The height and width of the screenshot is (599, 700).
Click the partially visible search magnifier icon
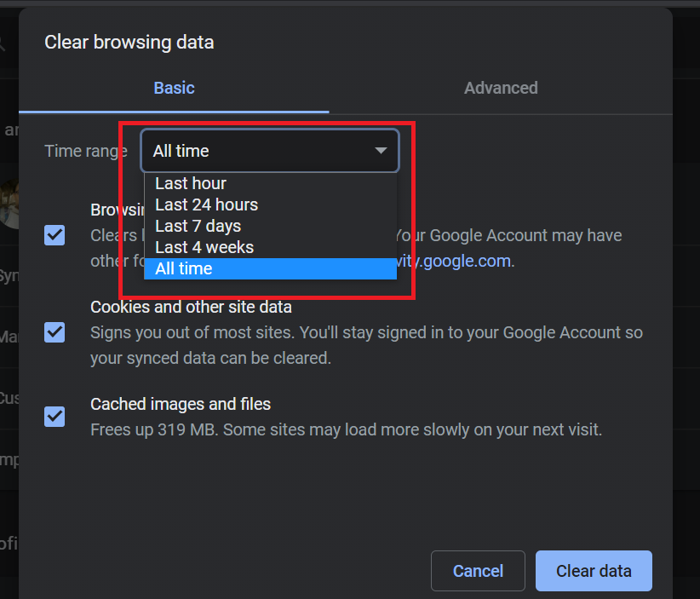(3, 41)
